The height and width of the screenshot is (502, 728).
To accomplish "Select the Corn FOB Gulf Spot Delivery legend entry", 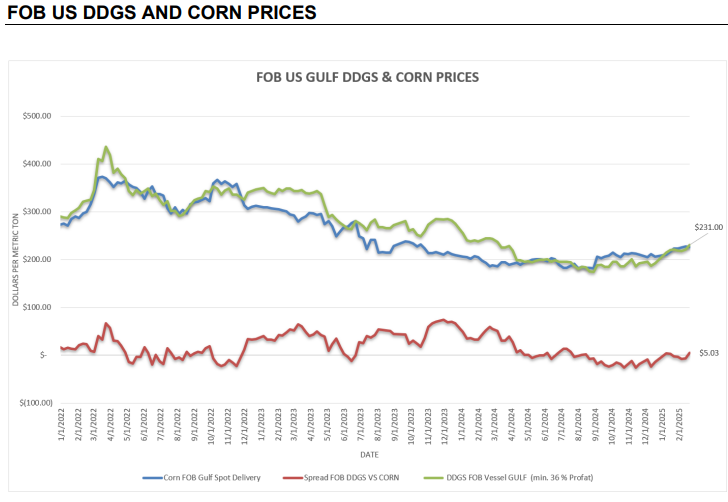I will (x=202, y=477).
